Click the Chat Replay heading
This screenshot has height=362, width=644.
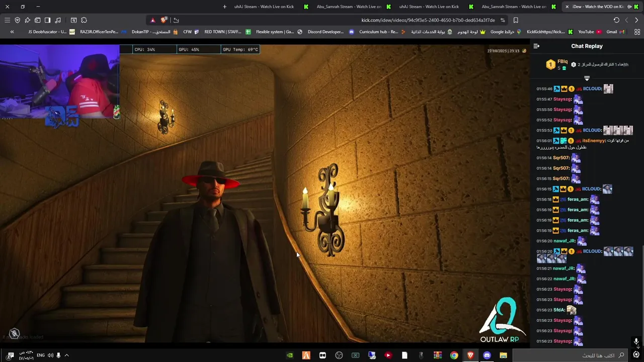[587, 46]
